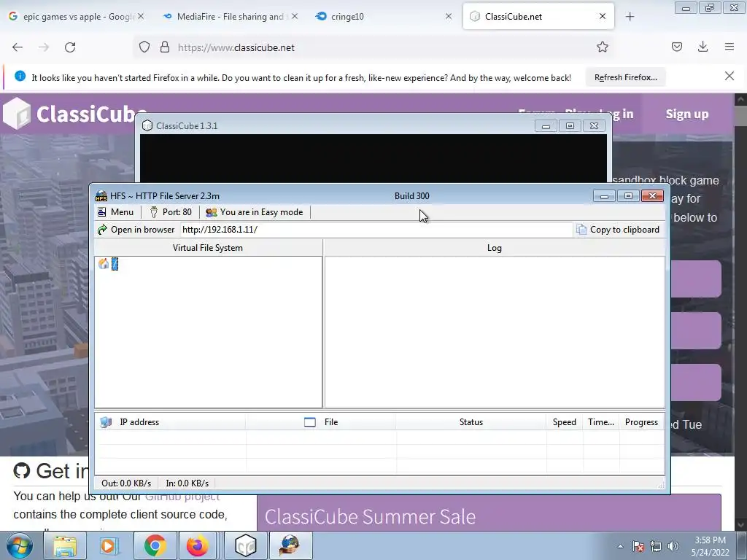This screenshot has height=560, width=747.
Task: Click the Speed column header
Action: coord(564,422)
